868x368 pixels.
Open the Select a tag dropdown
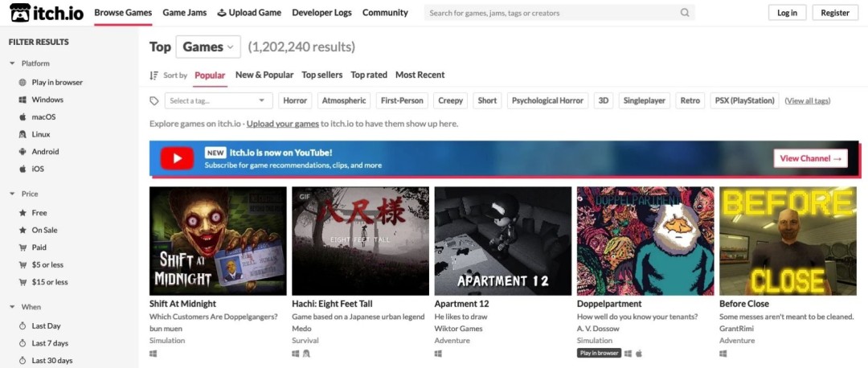click(x=219, y=100)
